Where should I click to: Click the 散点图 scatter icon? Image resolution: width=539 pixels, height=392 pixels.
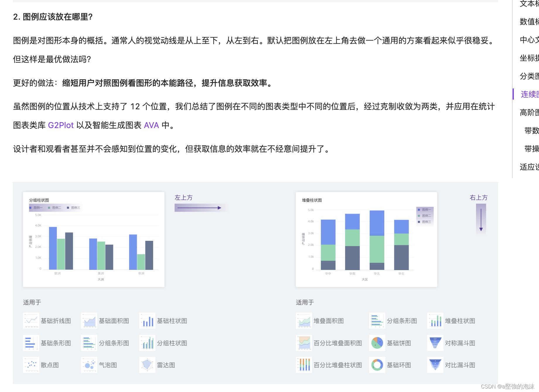31,365
